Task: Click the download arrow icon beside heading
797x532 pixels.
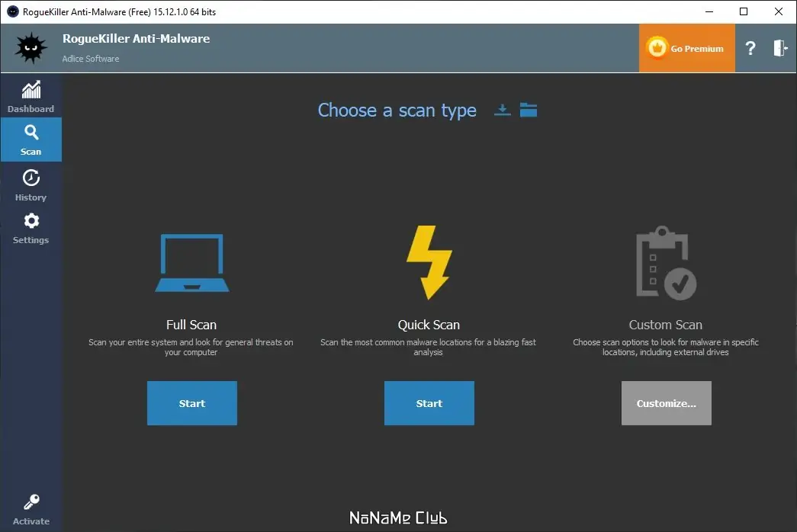Action: (502, 110)
